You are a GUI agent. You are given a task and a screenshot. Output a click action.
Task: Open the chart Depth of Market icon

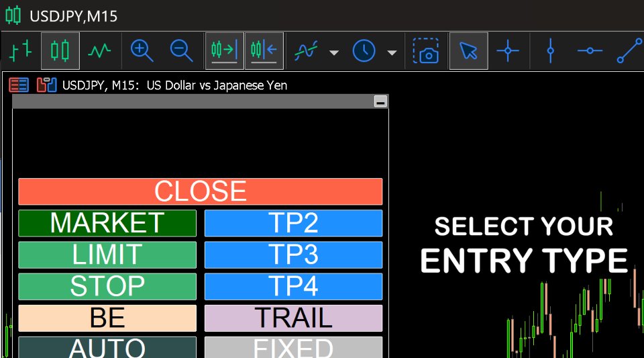[x=46, y=85]
